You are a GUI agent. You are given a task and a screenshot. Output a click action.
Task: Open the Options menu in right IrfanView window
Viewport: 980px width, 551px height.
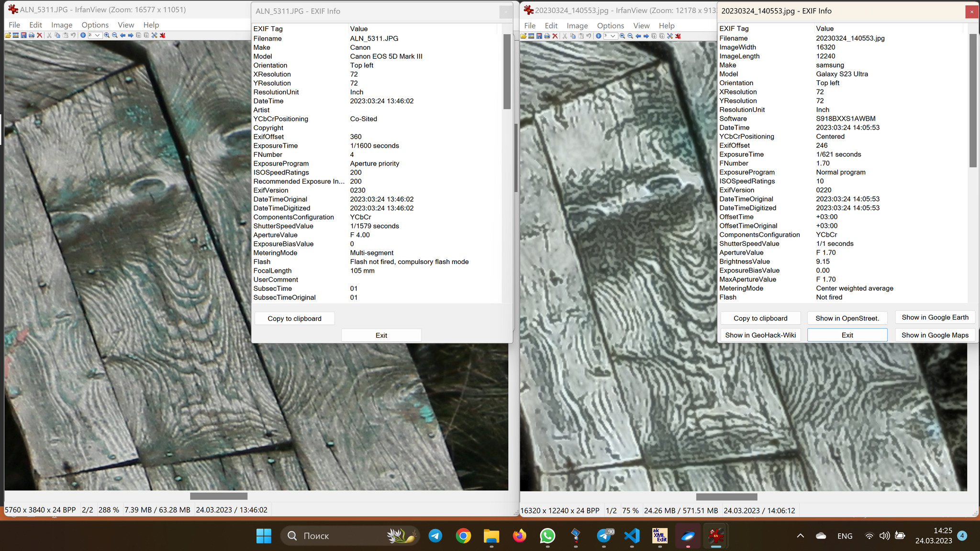[610, 25]
